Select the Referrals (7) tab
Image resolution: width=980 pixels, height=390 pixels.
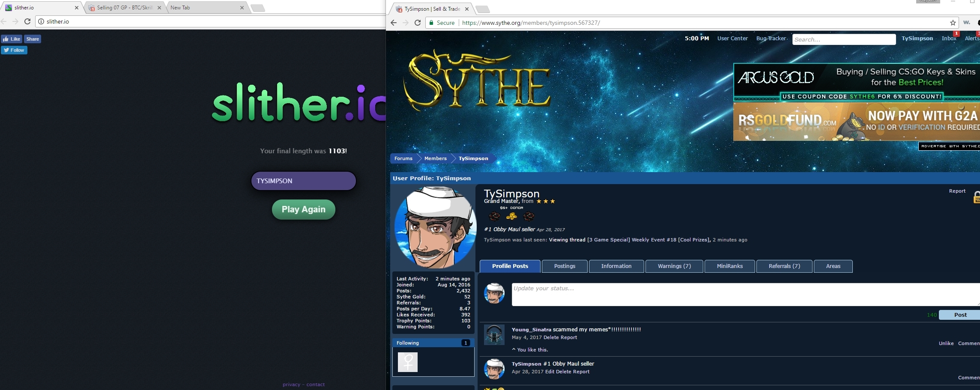point(784,266)
